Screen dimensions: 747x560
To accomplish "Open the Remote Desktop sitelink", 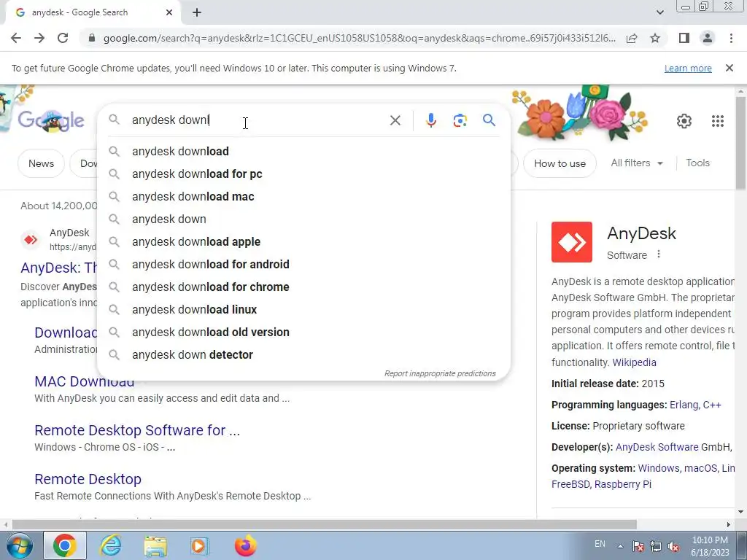I will pos(88,479).
